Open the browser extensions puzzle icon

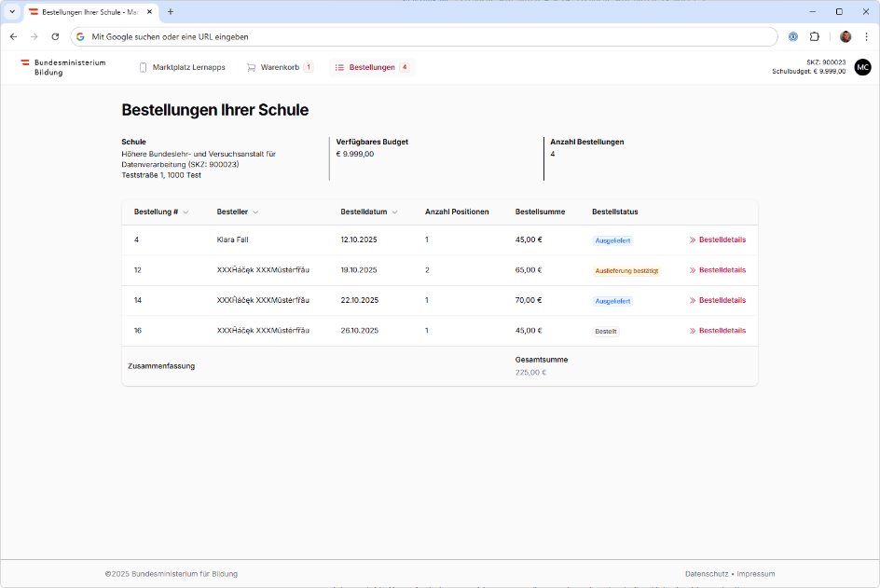coord(815,36)
